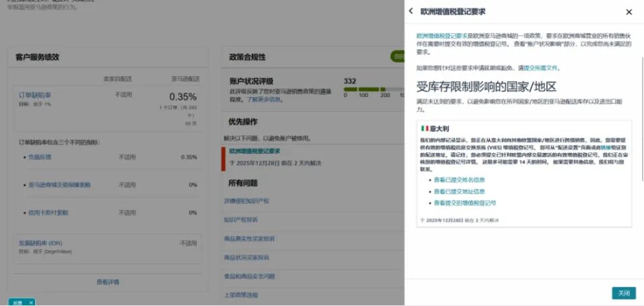Close the 欧洲增值税登记要求 panel with X

click(x=628, y=12)
